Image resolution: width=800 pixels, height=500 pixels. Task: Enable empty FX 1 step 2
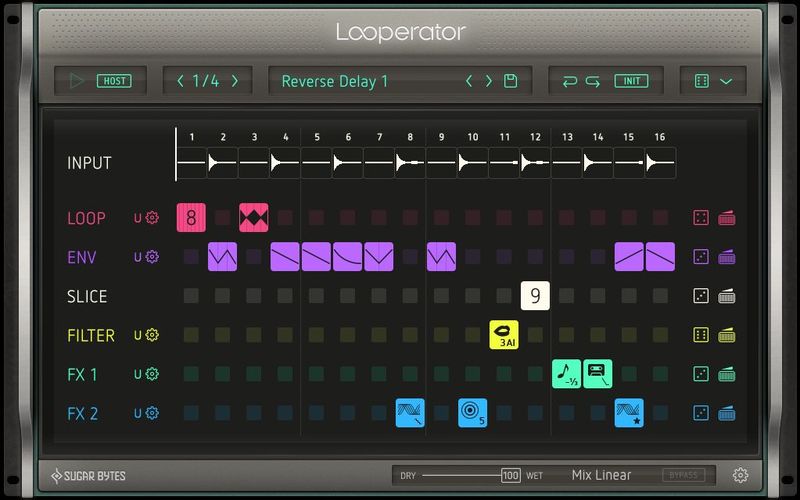tap(222, 374)
